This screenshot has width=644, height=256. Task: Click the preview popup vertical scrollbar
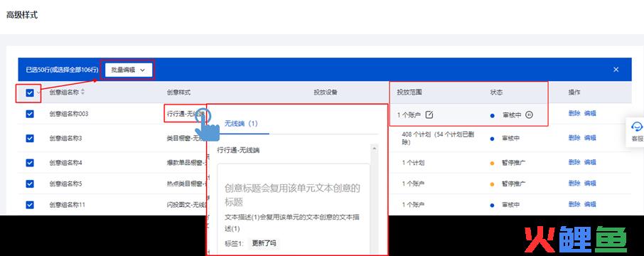374,199
